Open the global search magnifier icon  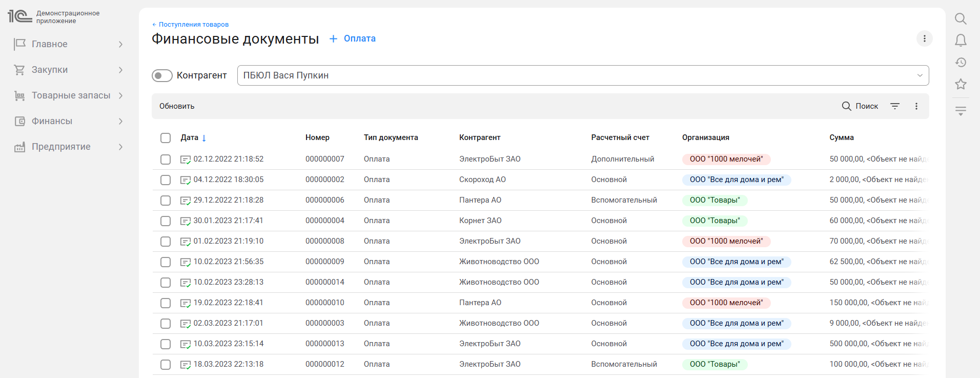[961, 19]
